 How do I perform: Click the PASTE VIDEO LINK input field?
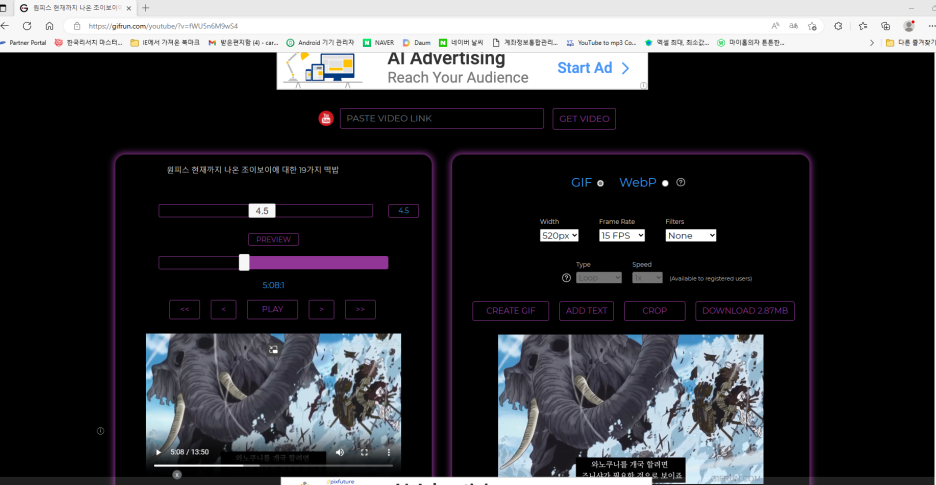tap(442, 119)
